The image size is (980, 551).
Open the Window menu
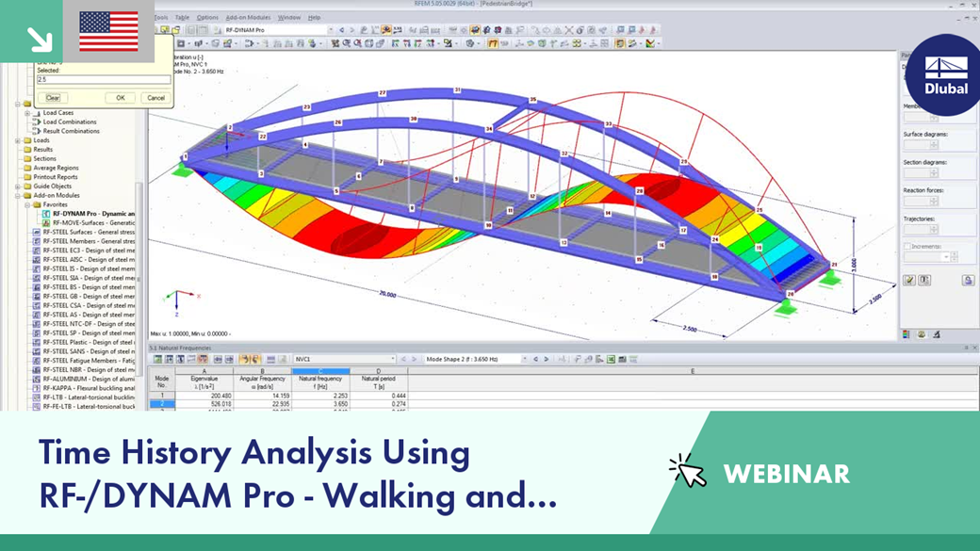pos(289,18)
